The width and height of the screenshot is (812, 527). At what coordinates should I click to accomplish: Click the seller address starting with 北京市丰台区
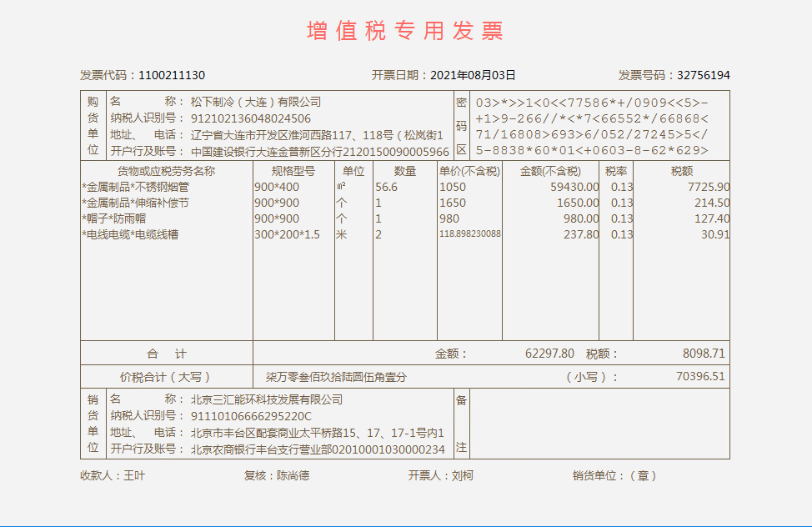(318, 433)
